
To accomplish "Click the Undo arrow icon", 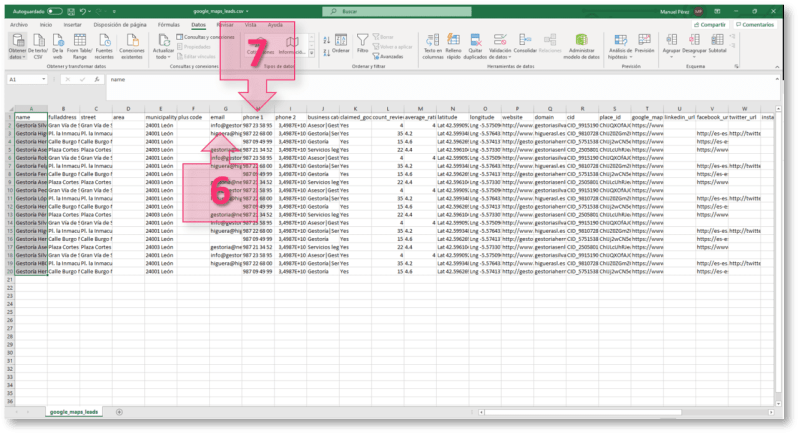I will click(x=83, y=11).
